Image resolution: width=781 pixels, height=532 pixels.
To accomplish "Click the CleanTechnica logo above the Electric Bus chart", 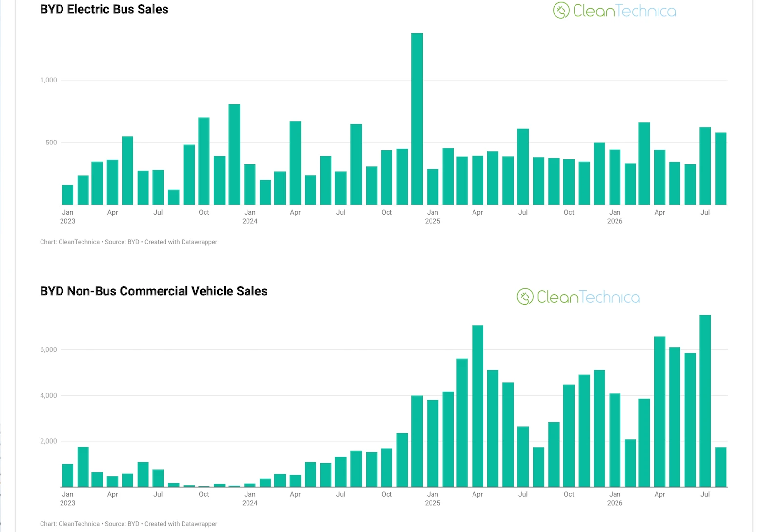I will click(x=615, y=10).
